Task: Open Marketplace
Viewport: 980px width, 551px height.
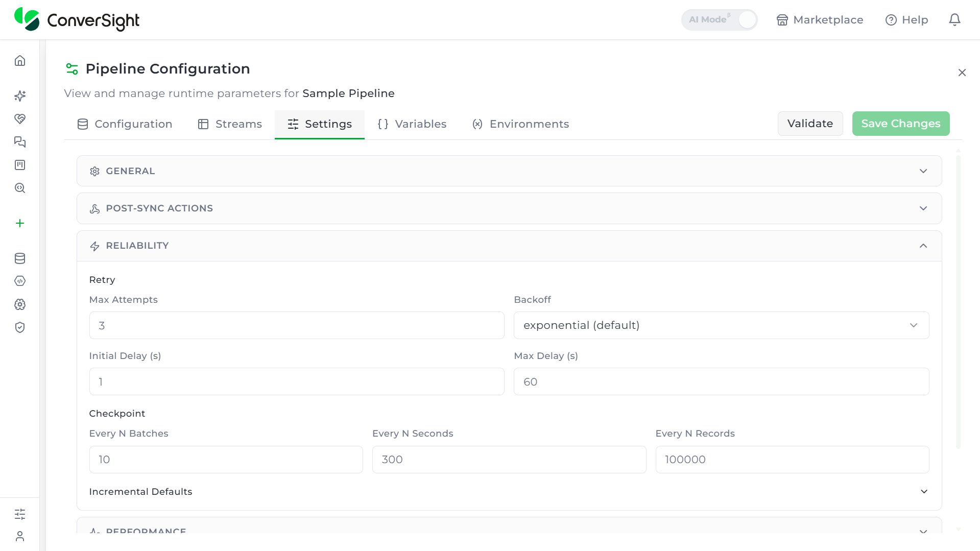Action: coord(820,20)
